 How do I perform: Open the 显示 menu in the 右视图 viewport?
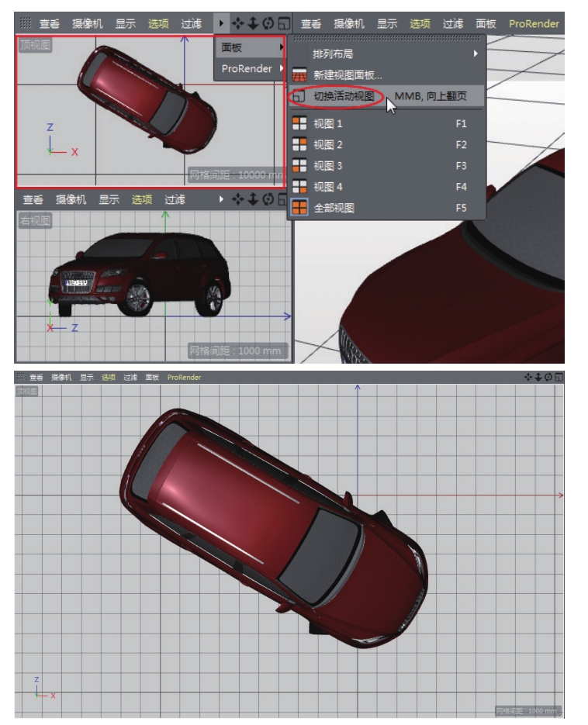tap(109, 200)
